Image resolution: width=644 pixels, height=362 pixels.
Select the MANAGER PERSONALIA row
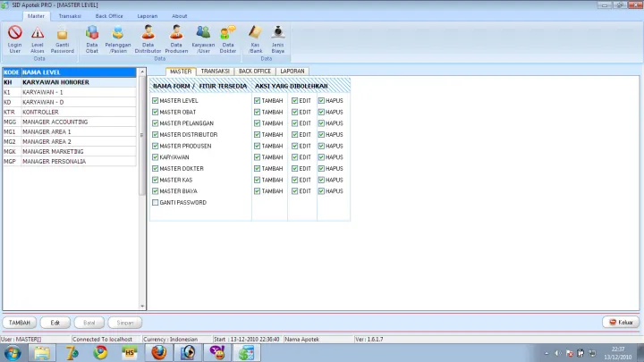pos(70,161)
